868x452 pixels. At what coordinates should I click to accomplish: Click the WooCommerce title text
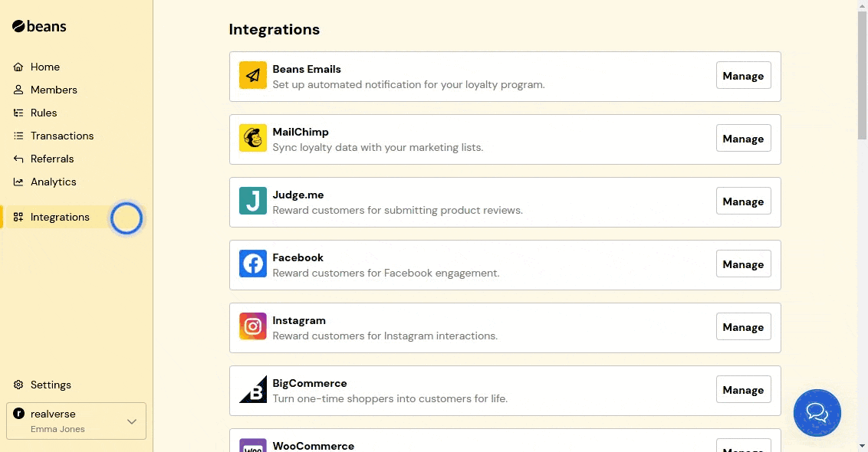coord(314,445)
